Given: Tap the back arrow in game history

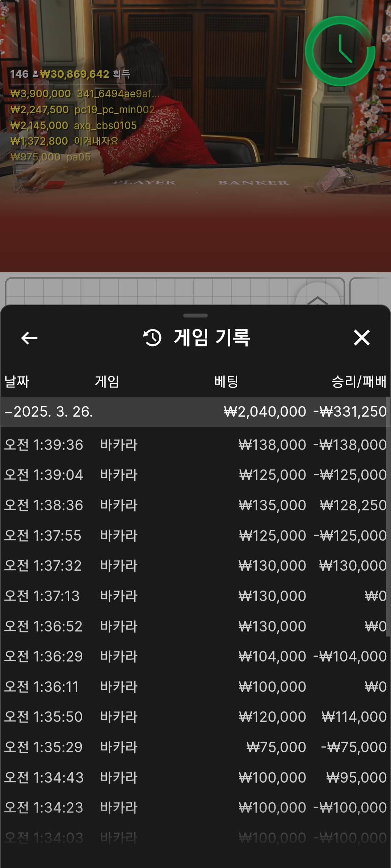Looking at the screenshot, I should (x=29, y=338).
